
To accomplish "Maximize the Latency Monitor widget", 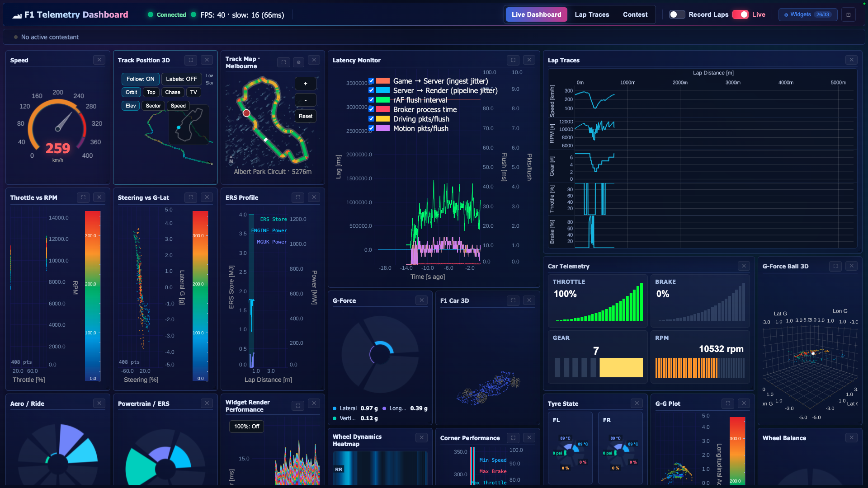I will (513, 60).
